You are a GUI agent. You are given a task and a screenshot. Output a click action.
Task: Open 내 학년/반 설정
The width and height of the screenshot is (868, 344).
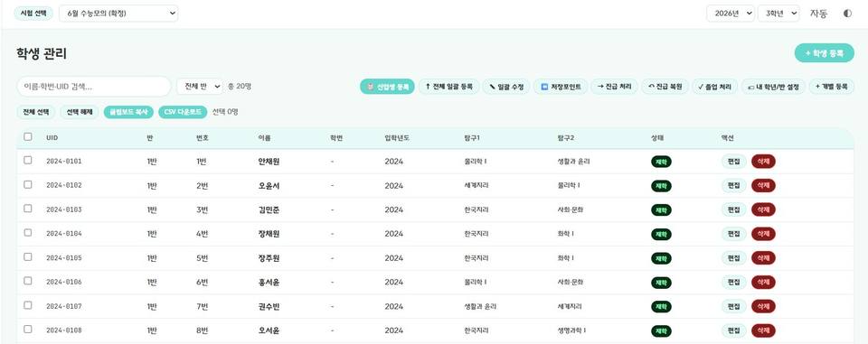[773, 87]
